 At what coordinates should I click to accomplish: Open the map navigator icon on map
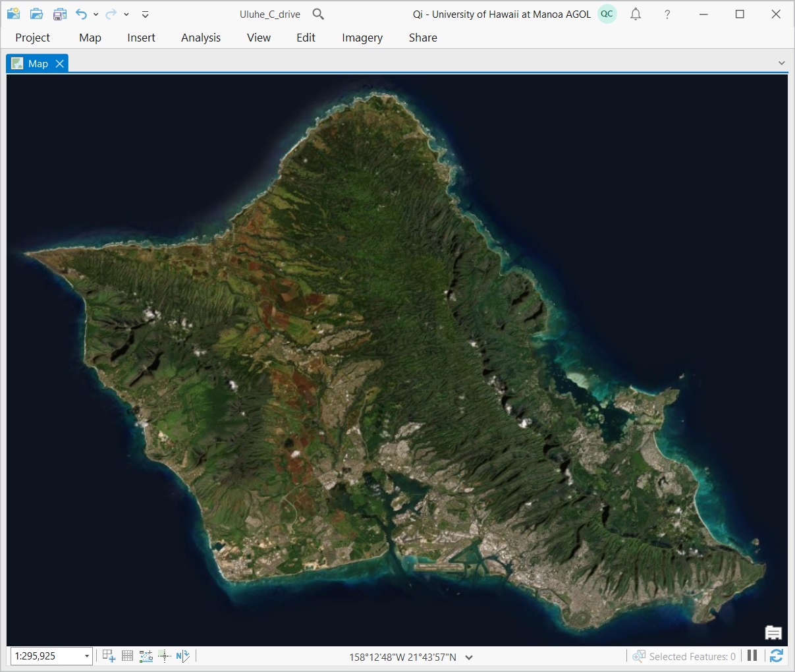click(773, 633)
